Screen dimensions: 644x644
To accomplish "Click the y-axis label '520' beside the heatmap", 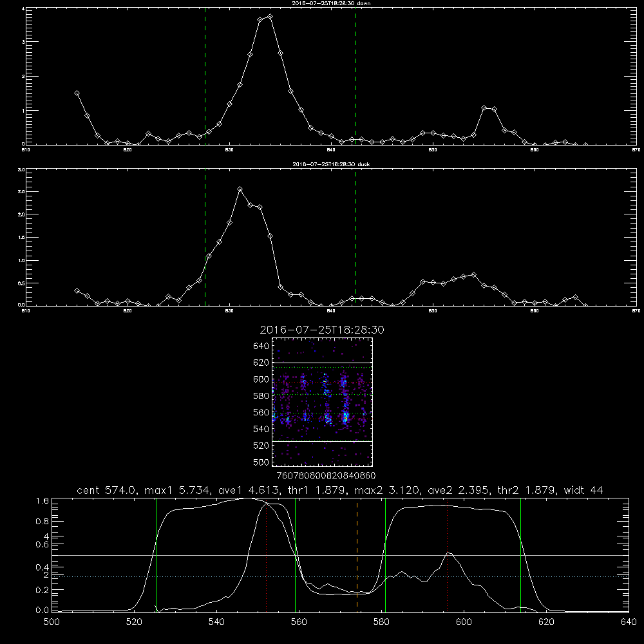I will [261, 446].
